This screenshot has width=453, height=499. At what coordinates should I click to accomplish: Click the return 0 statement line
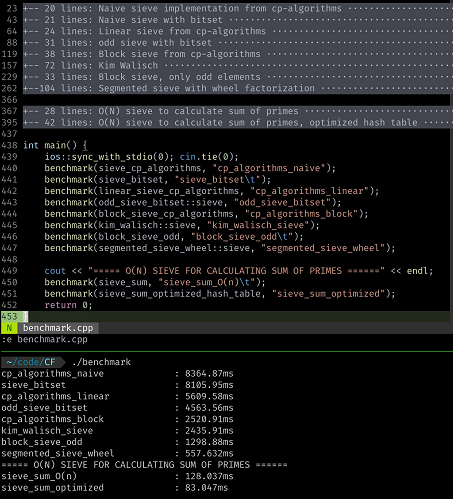pyautogui.click(x=68, y=305)
